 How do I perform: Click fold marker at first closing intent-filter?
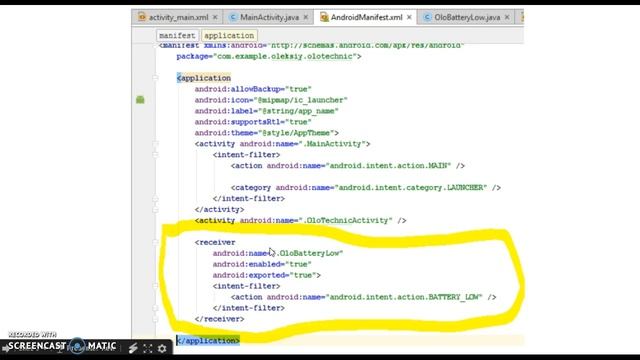click(x=155, y=198)
